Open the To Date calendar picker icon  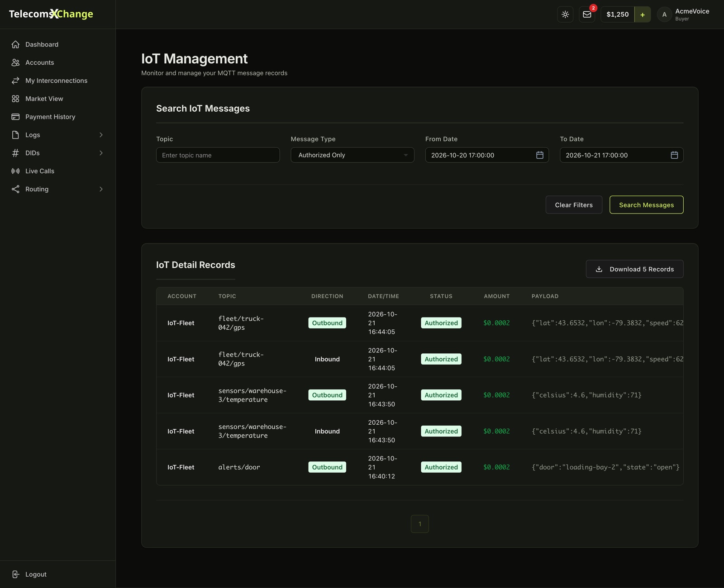674,155
